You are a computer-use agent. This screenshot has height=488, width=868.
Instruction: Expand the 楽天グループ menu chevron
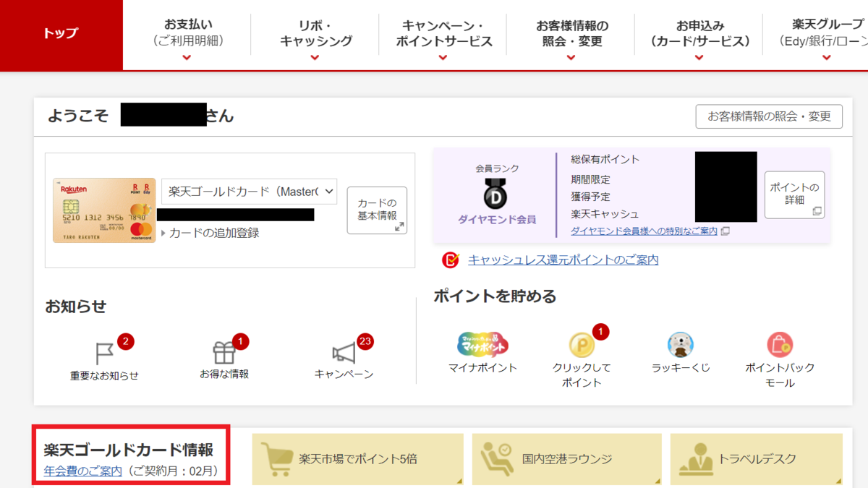coord(827,58)
